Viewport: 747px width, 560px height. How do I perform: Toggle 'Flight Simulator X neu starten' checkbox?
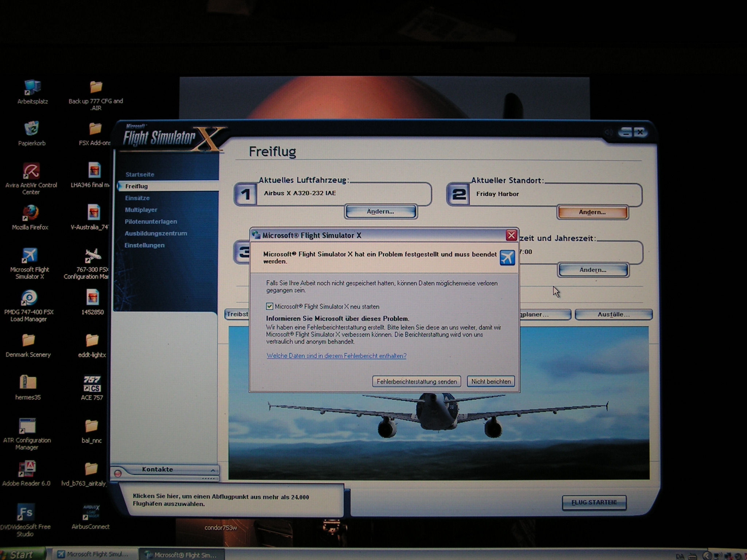[x=270, y=306]
